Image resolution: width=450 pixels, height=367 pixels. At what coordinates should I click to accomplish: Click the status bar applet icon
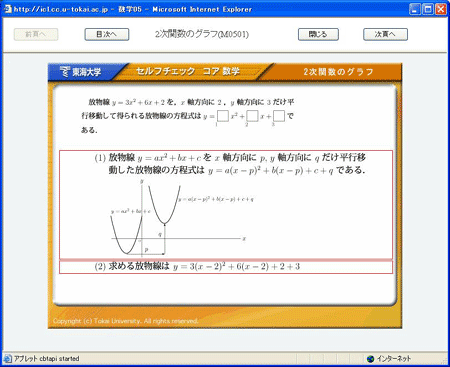click(x=7, y=359)
